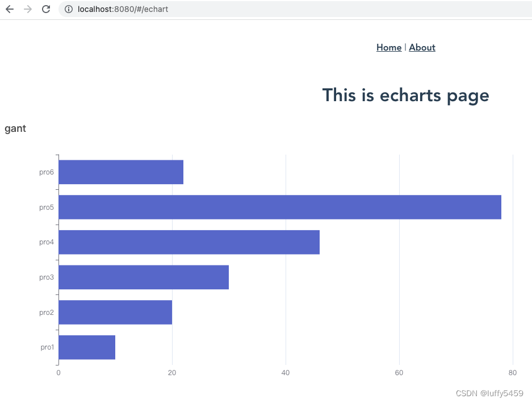The width and height of the screenshot is (532, 403).
Task: Open the Home link
Action: pyautogui.click(x=388, y=48)
